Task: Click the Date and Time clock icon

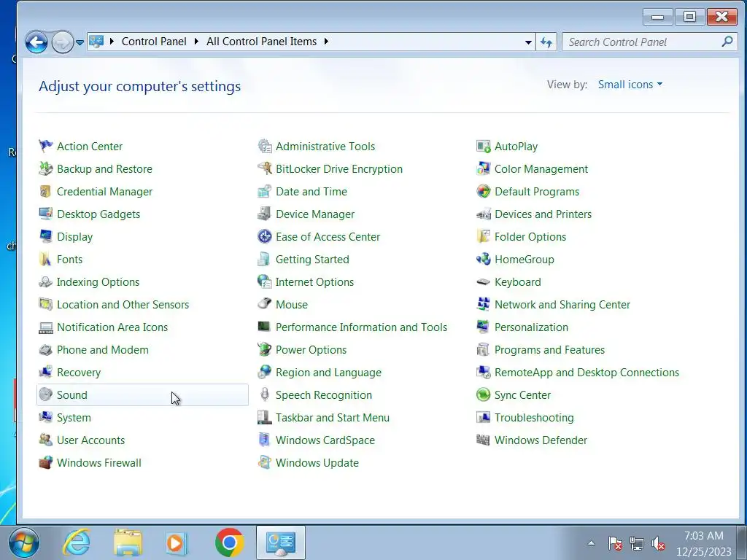Action: coord(264,192)
